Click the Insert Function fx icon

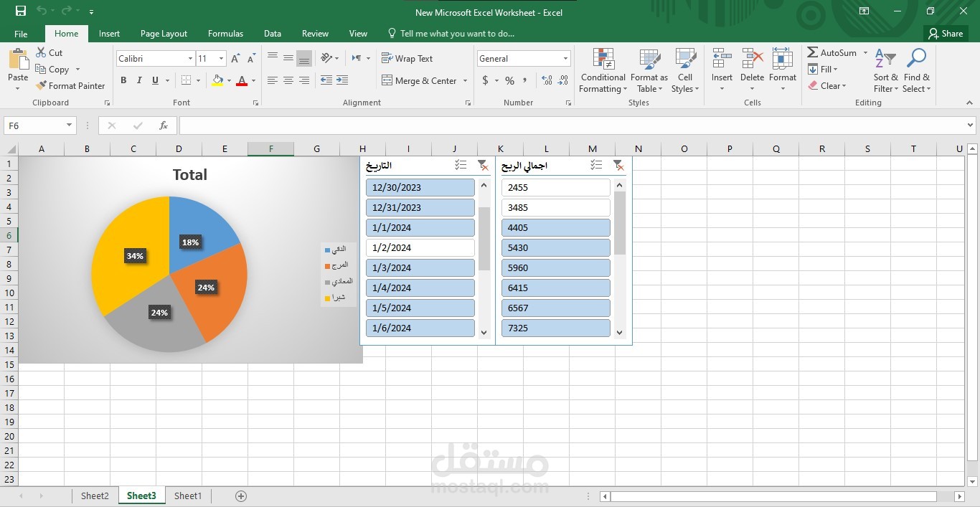click(164, 125)
